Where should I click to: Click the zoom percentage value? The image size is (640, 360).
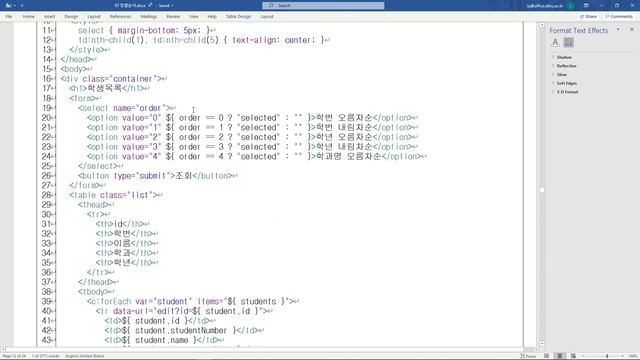[633, 356]
